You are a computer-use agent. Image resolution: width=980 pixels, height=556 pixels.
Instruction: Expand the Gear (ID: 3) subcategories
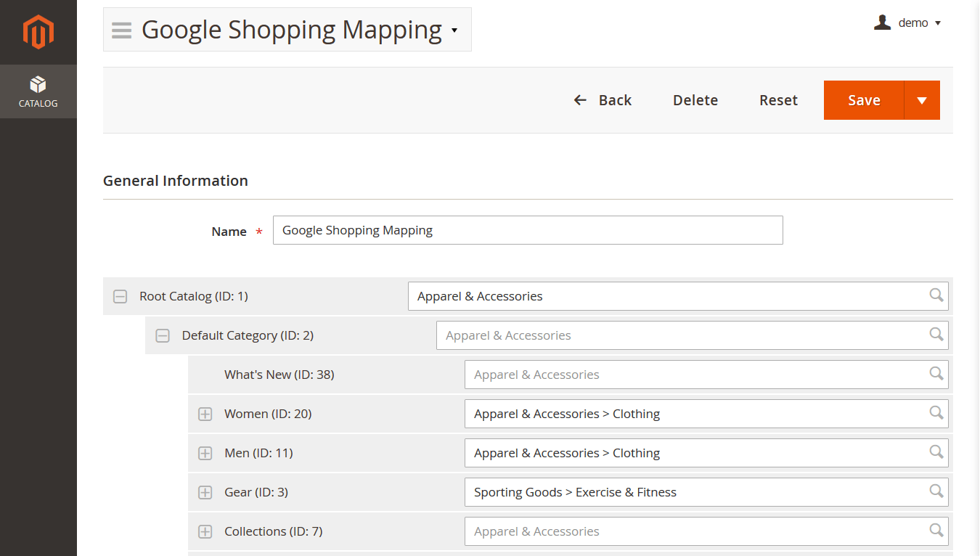(x=205, y=491)
